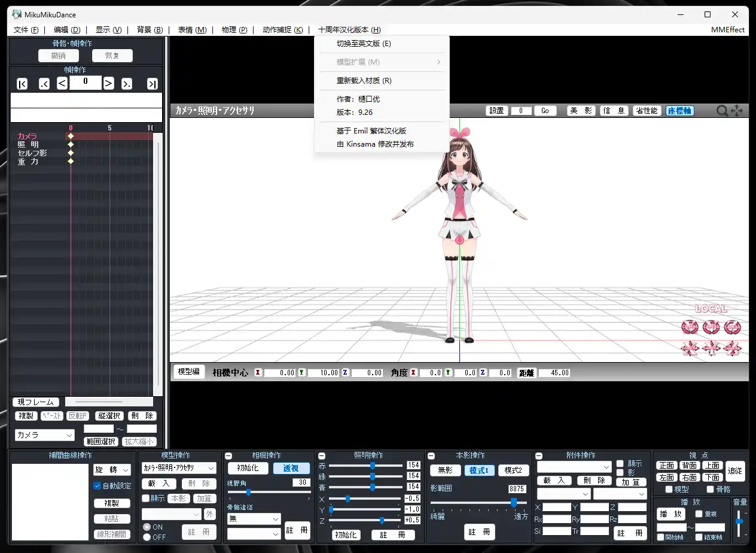The width and height of the screenshot is (756, 553).
Task: Toggle 重複 playback checkbox
Action: pos(699,513)
